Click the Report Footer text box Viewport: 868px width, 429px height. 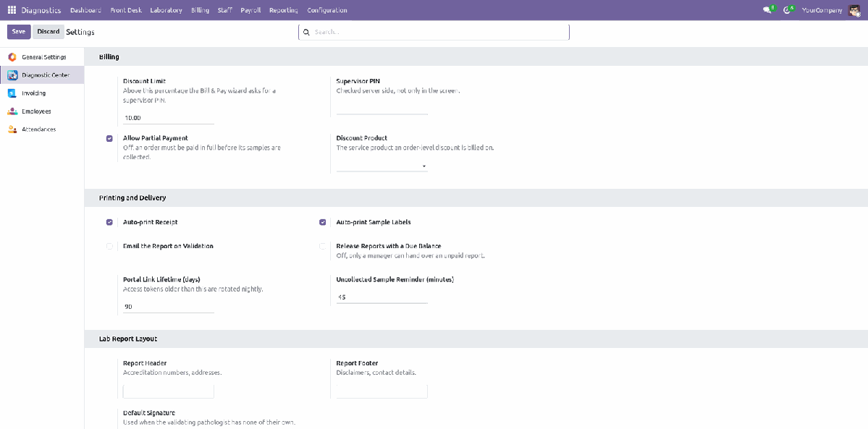click(382, 392)
